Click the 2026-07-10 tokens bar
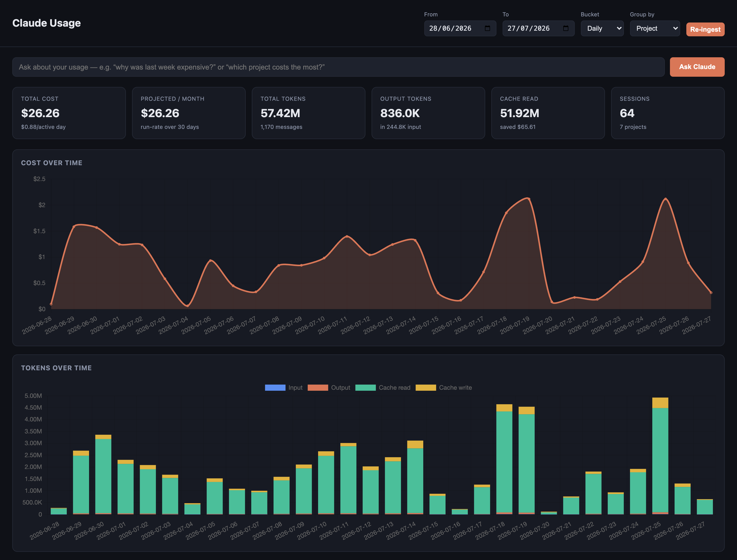 326,483
